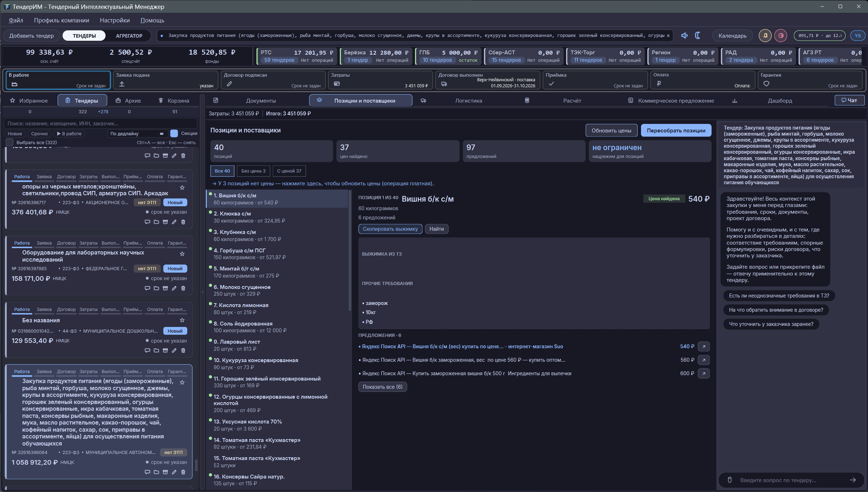Delete the опоры из черных металов tender
This screenshot has height=492, width=868.
(x=183, y=222)
